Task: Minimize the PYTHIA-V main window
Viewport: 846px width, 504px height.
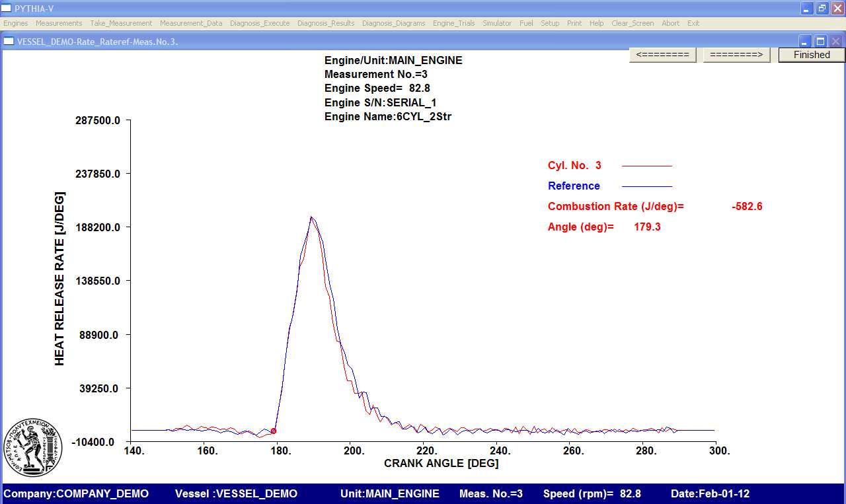Action: pos(806,8)
